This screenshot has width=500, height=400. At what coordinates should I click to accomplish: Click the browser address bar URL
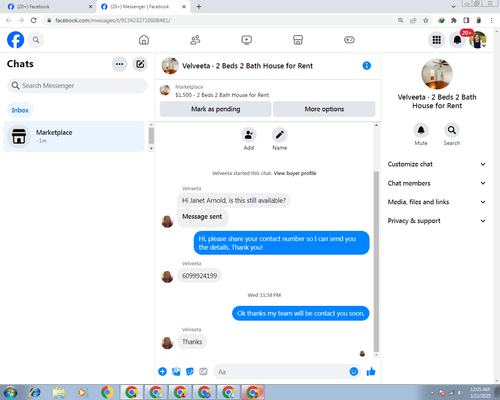tap(113, 20)
